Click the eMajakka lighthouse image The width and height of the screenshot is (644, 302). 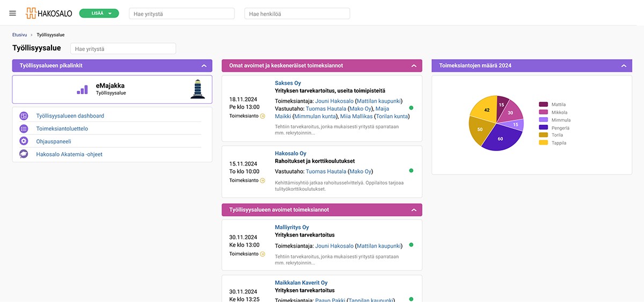click(198, 89)
